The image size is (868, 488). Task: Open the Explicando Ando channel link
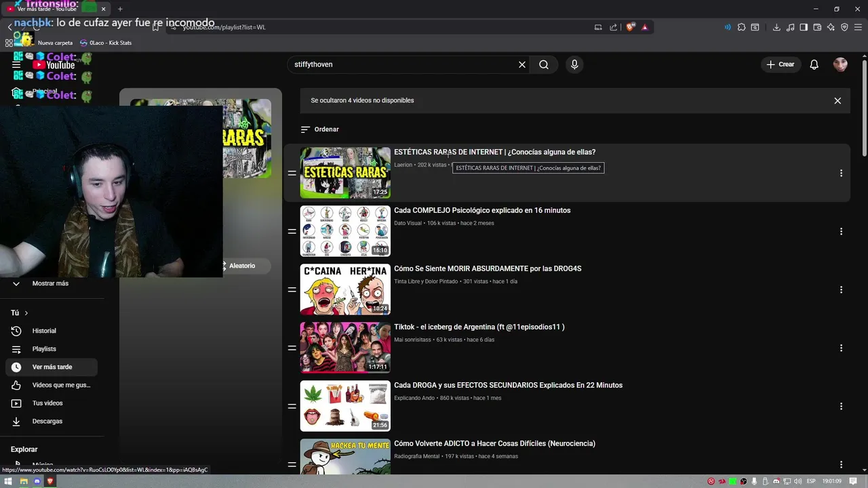[x=414, y=398]
